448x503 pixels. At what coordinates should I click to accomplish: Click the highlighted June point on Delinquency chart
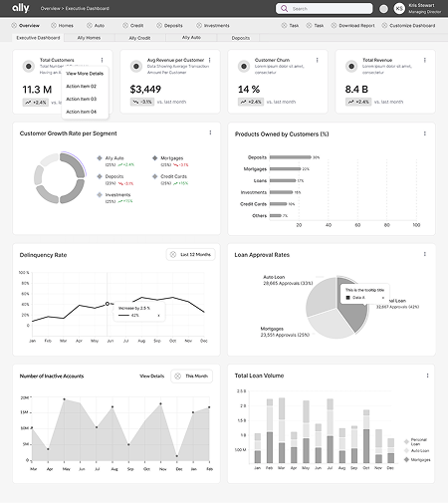coord(108,304)
